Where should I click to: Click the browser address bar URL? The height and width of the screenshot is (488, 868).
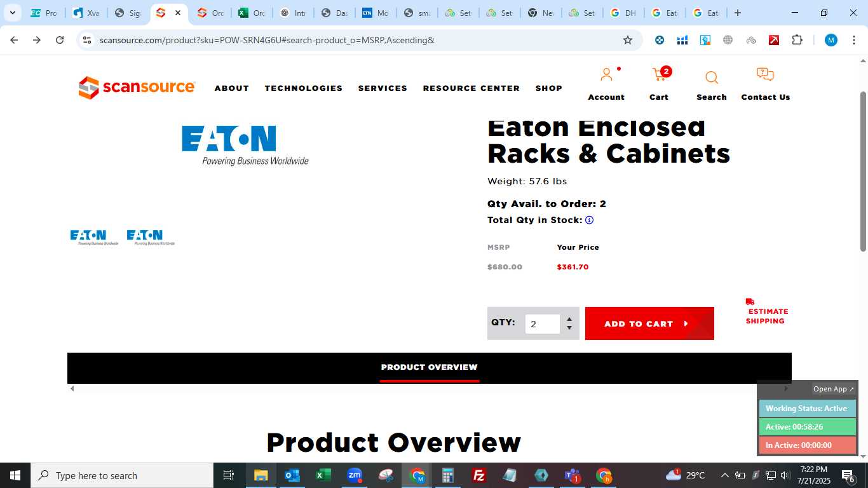(x=267, y=40)
